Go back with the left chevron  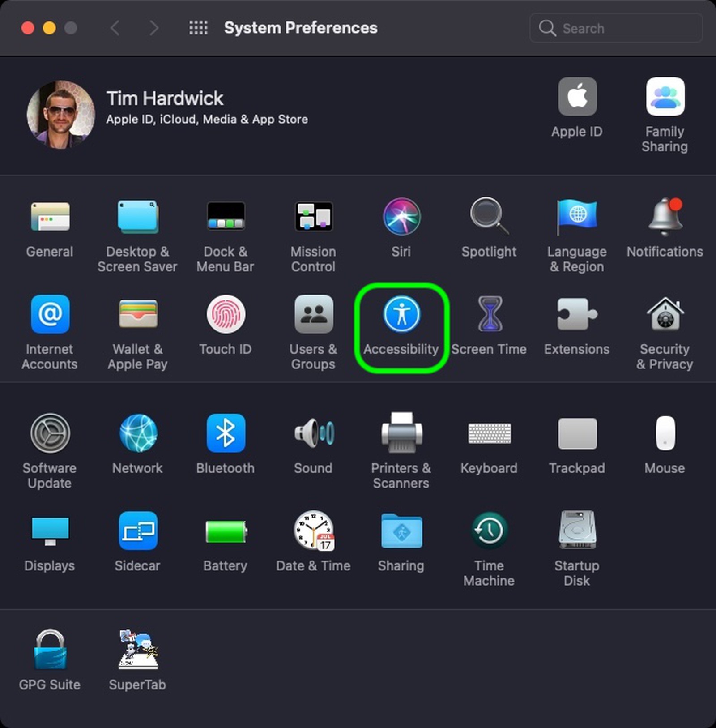click(115, 28)
